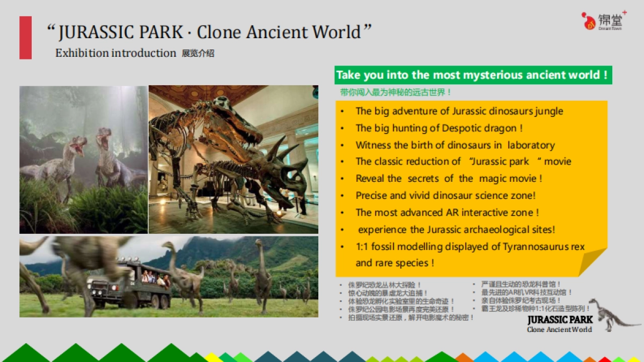The width and height of the screenshot is (644, 362).
Task: Click "The big hunting of Despotic dragon" bullet
Action: [x=438, y=128]
